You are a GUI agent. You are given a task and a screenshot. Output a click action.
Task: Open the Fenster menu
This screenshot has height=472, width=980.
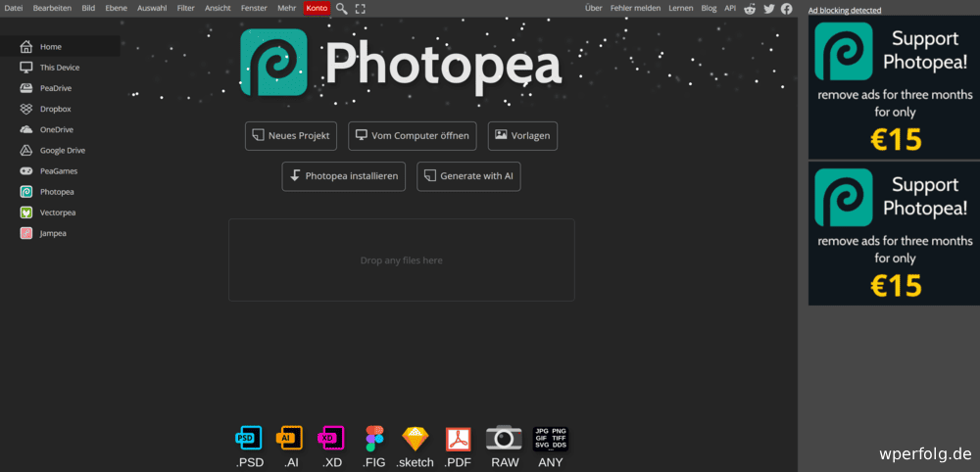(x=255, y=8)
